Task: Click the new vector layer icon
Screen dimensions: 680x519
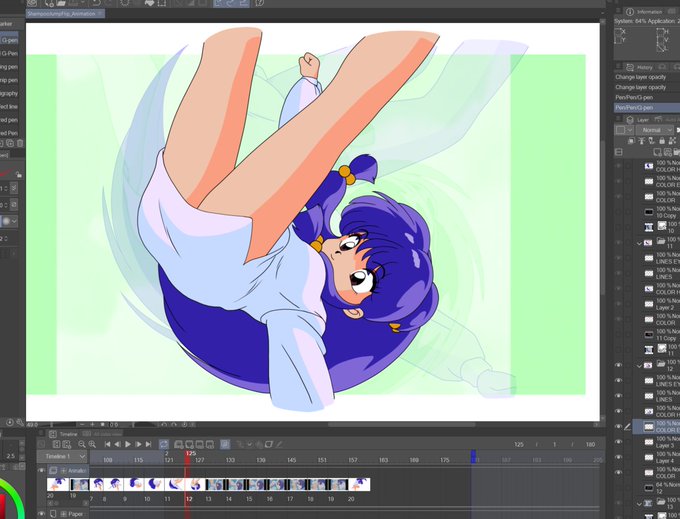Action: [667, 152]
